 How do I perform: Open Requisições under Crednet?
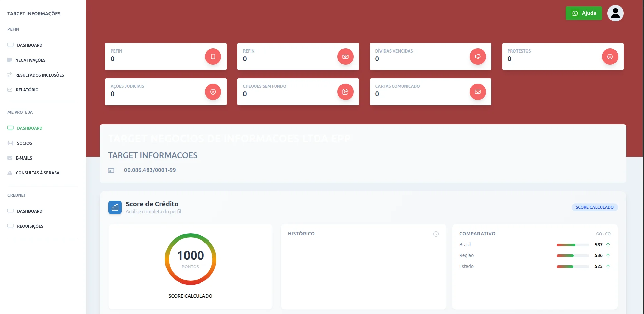click(30, 226)
